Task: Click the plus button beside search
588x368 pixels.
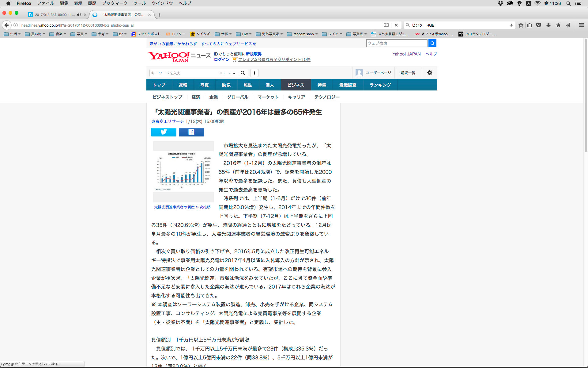Action: point(254,73)
